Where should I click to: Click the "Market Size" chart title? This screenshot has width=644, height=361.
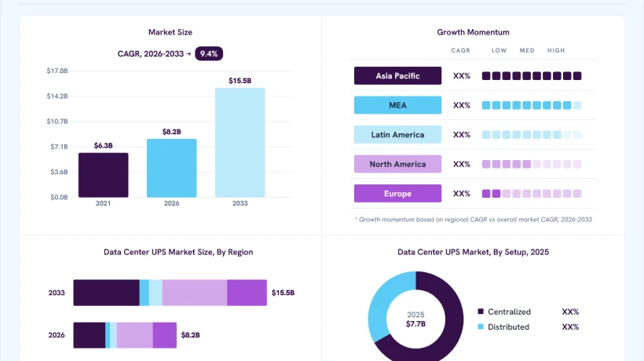pyautogui.click(x=170, y=32)
